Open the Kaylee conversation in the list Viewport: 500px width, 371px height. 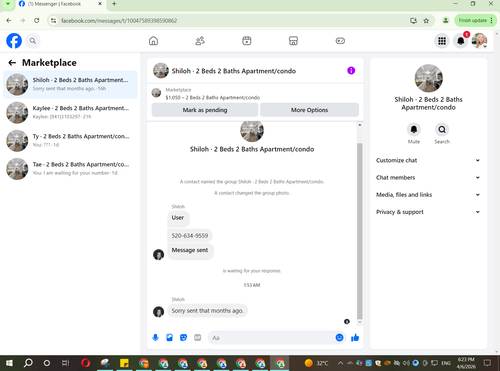(x=70, y=113)
